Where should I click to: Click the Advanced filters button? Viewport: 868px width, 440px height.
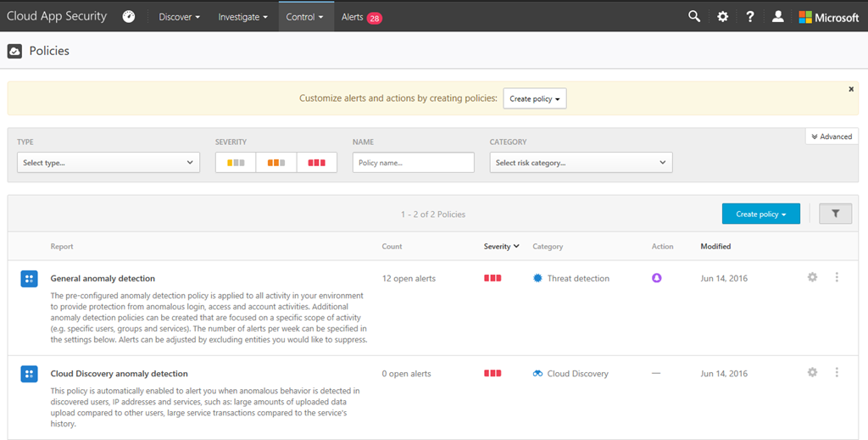[x=832, y=136]
